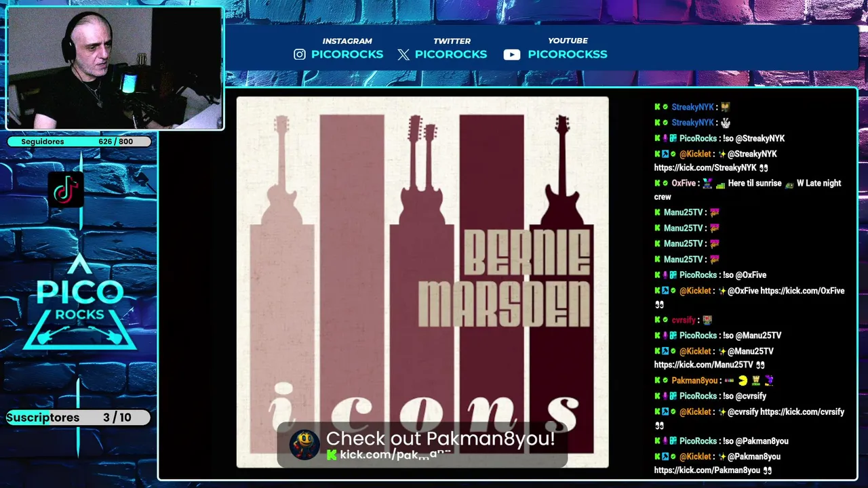Click the 'PicoRocks : !so @StreakyNYK' chat message
This screenshot has width=868, height=488.
719,138
